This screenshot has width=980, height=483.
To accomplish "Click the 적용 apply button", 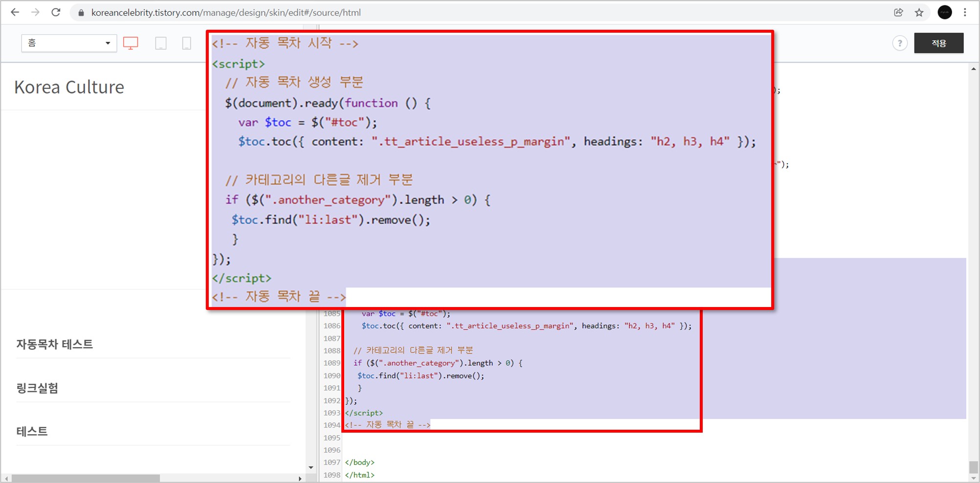I will (x=939, y=43).
